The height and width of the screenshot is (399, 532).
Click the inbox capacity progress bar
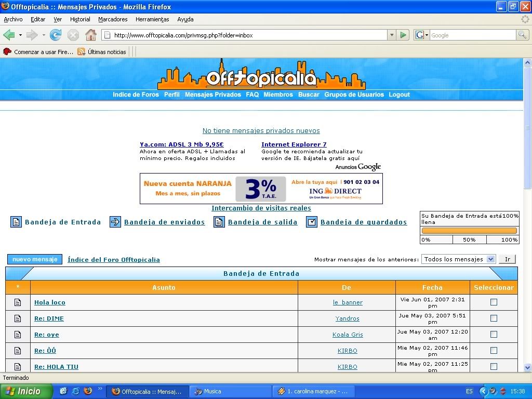click(x=469, y=231)
